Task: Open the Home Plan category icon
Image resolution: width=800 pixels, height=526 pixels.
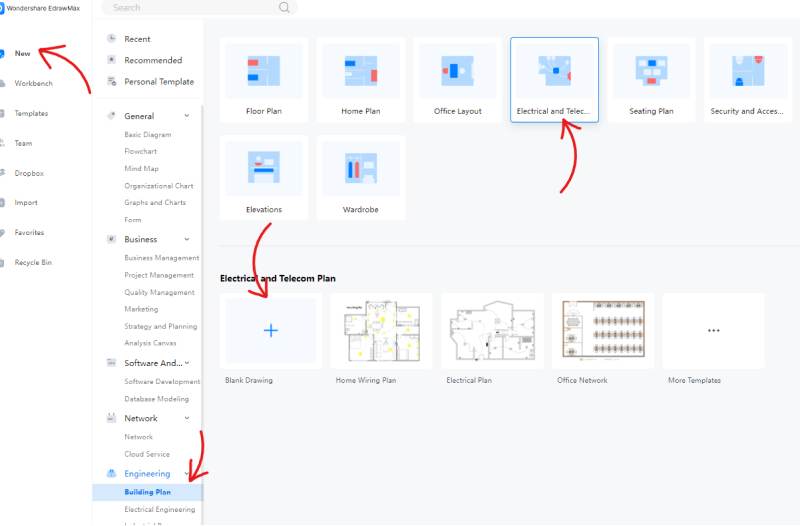Action: (x=361, y=71)
